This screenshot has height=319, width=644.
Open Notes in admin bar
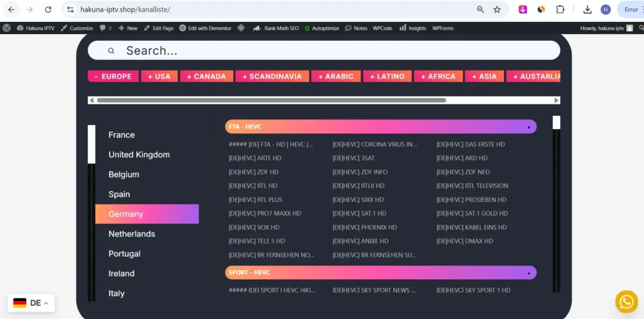pos(356,28)
